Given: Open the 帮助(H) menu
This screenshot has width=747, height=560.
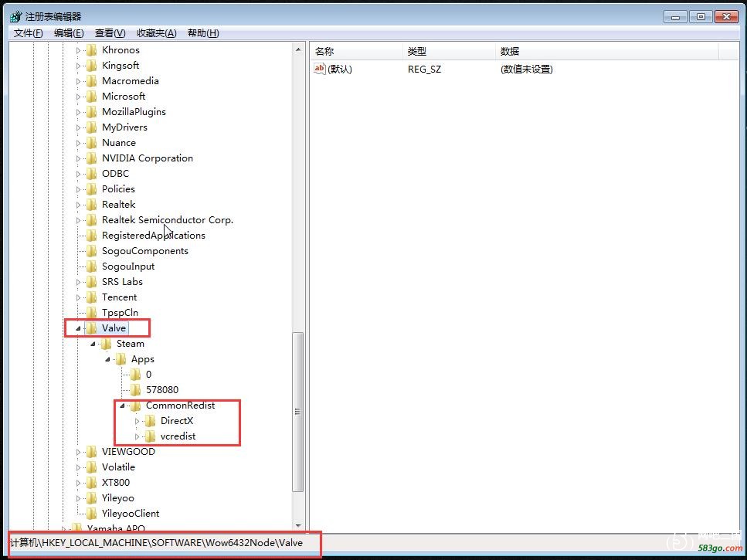Looking at the screenshot, I should [203, 33].
